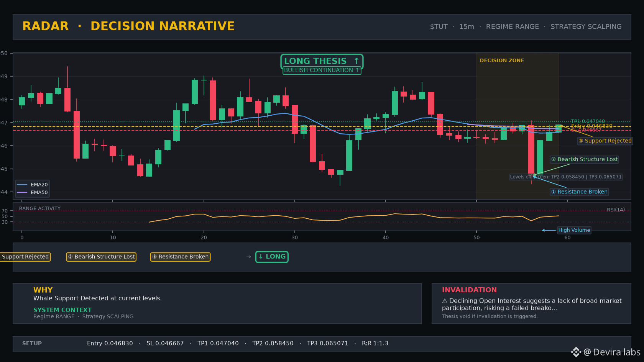The height and width of the screenshot is (362, 644).
Task: Select the Bearish Structure Lost chip in the sequence row
Action: [x=101, y=257]
